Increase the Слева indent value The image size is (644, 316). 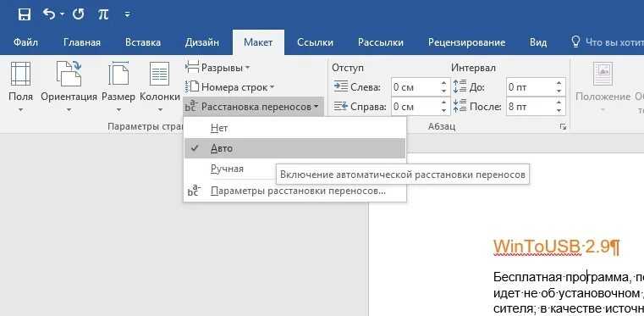coord(443,83)
